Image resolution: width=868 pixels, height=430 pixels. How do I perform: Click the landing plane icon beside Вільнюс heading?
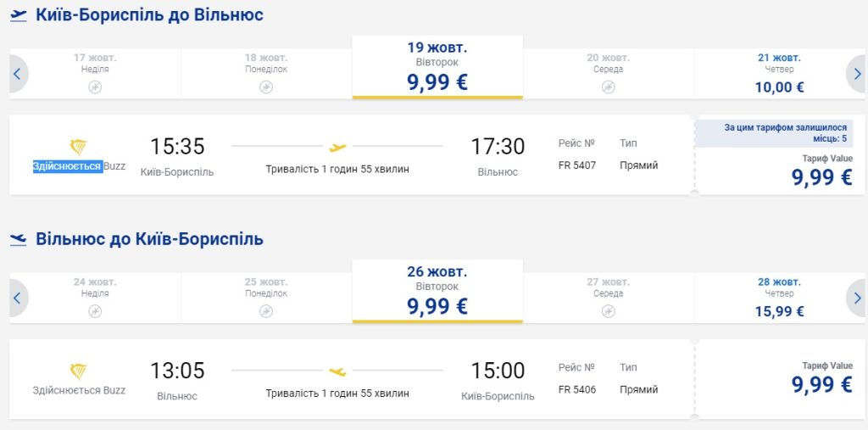click(x=19, y=240)
